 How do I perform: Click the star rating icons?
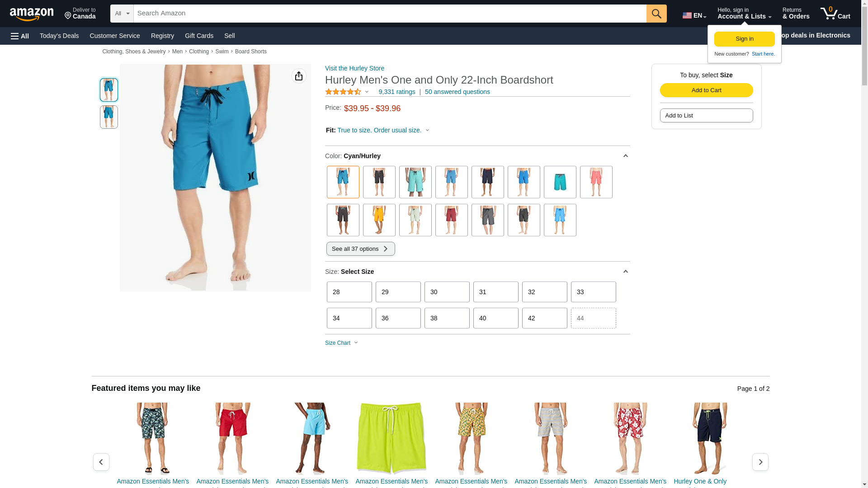[x=343, y=92]
